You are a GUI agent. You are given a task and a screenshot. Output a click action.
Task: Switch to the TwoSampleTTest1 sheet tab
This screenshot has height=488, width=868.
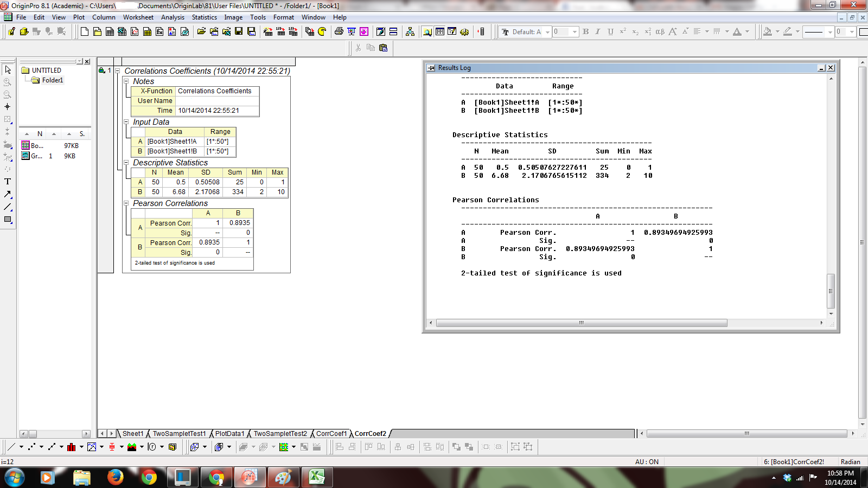[x=179, y=434]
